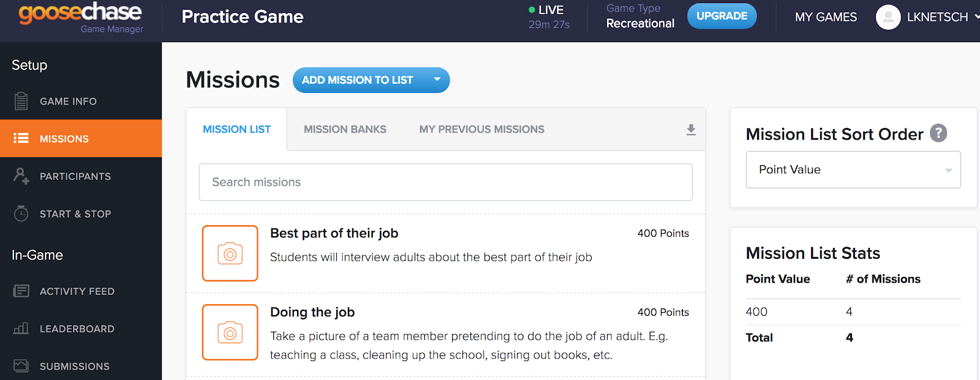Viewport: 980px width, 380px height.
Task: Click the Activity Feed sidebar icon
Action: [21, 291]
